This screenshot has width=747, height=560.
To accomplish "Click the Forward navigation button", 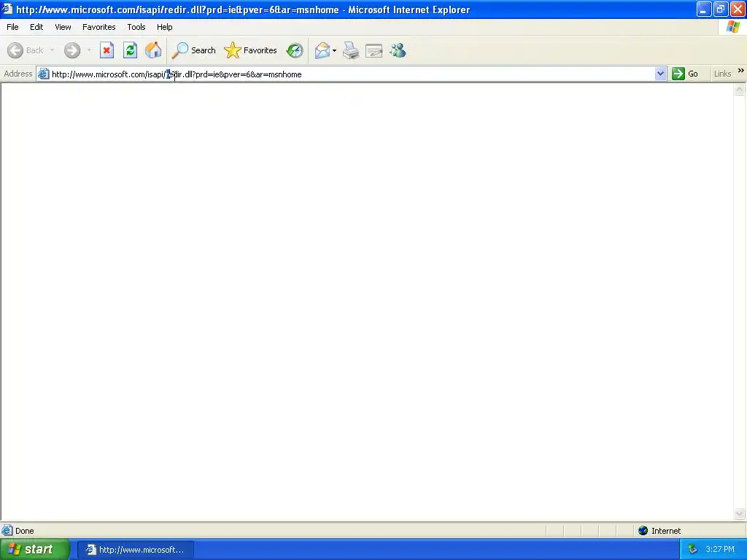I will click(x=72, y=50).
